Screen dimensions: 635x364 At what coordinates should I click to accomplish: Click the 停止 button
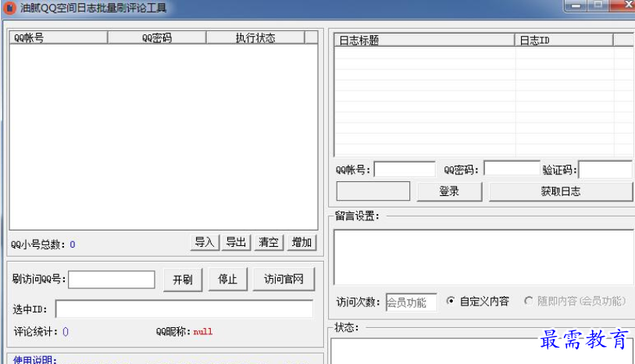(227, 280)
